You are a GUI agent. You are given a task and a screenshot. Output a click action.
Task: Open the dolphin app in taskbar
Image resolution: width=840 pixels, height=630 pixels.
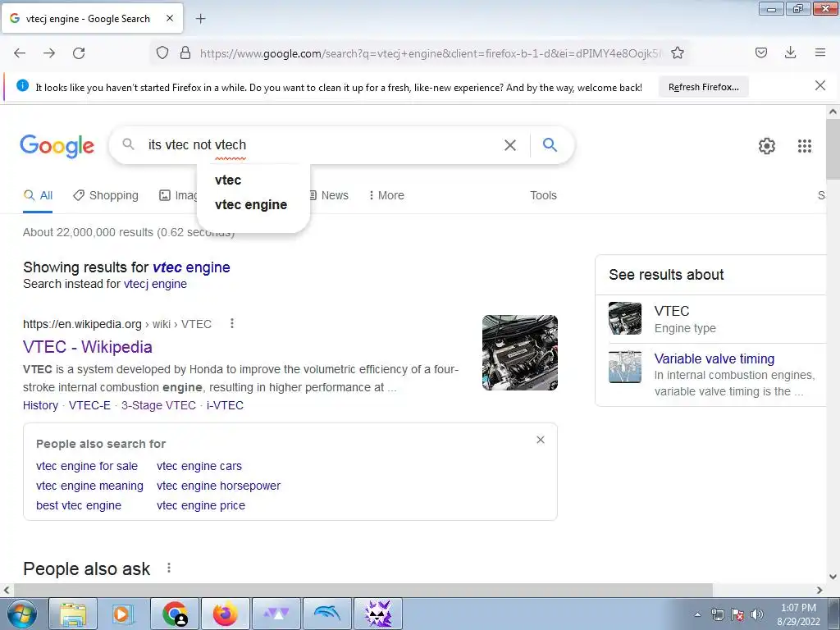[x=327, y=614]
